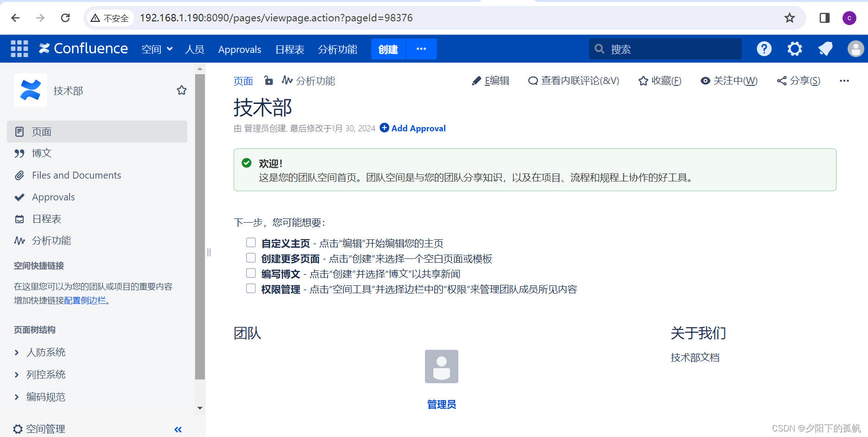Open Approvals in the top navigation
Viewport: 868px width, 437px height.
tap(240, 49)
